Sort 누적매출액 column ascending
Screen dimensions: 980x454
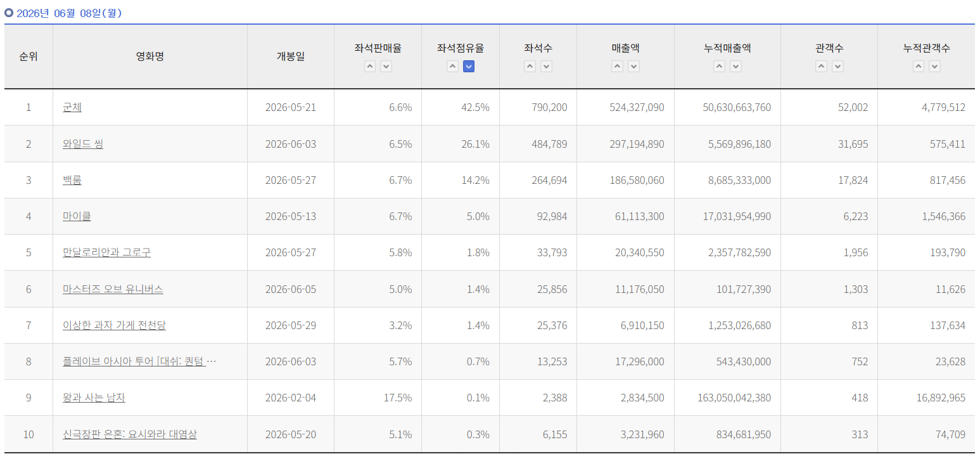coord(719,67)
